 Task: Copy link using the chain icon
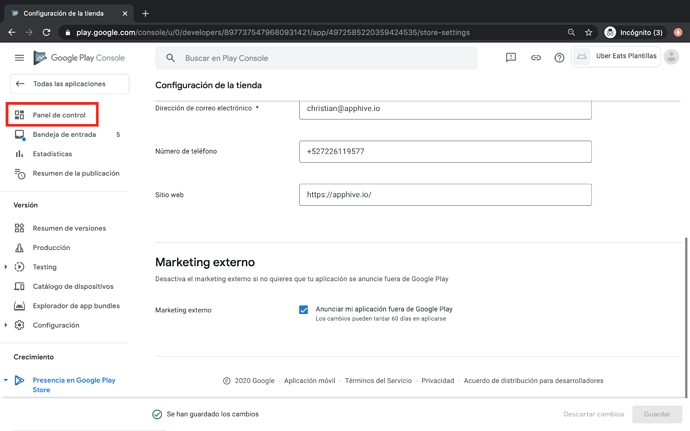[536, 58]
